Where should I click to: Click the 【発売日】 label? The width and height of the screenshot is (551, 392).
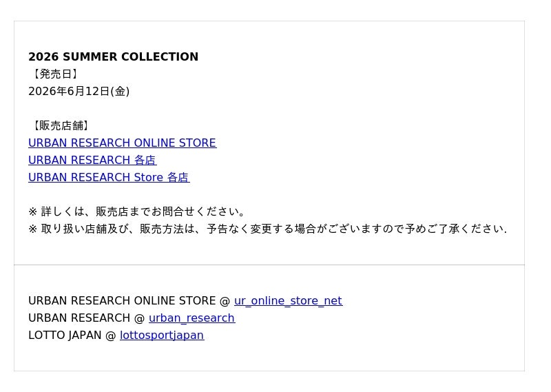click(55, 74)
